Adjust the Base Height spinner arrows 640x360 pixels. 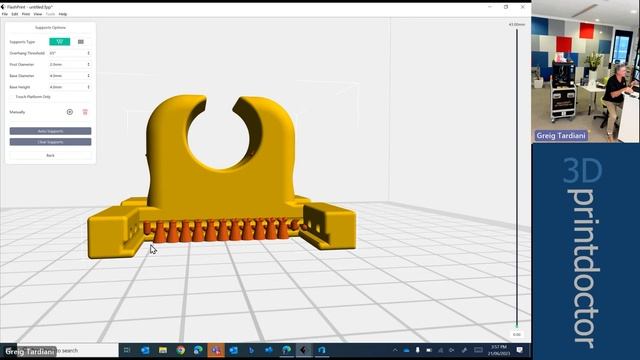tap(89, 87)
